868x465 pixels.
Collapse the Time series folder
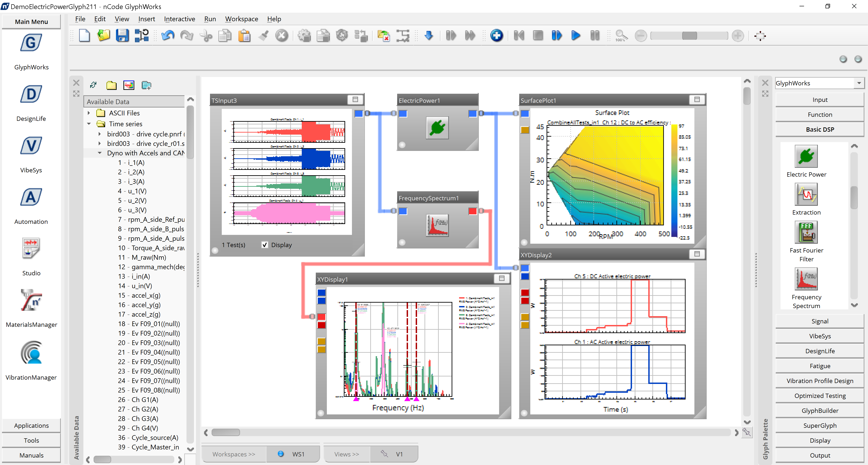pos(89,124)
